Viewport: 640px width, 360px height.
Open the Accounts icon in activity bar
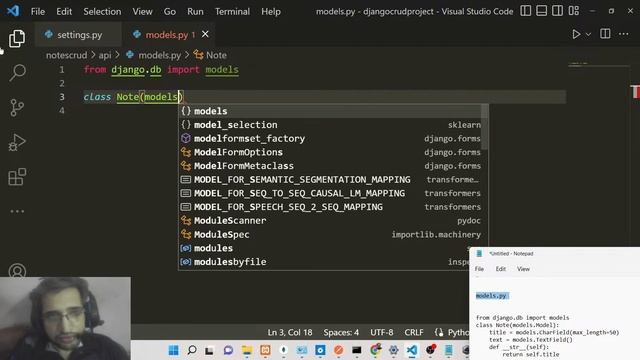pyautogui.click(x=17, y=271)
